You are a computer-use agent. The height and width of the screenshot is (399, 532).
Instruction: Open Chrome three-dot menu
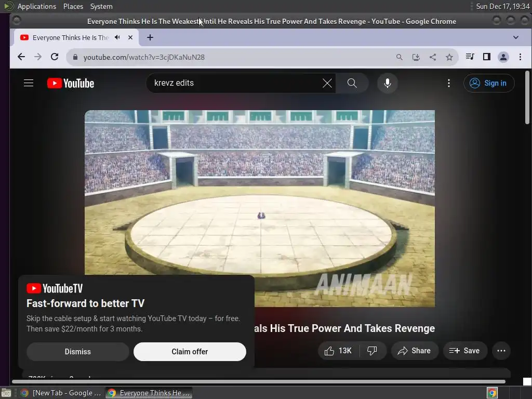[520, 57]
